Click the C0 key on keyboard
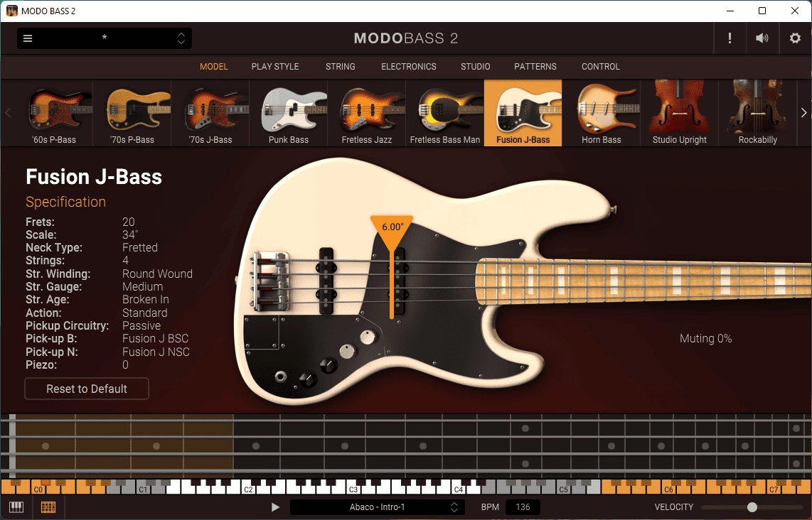Screen dimensions: 812x520 [x=38, y=489]
